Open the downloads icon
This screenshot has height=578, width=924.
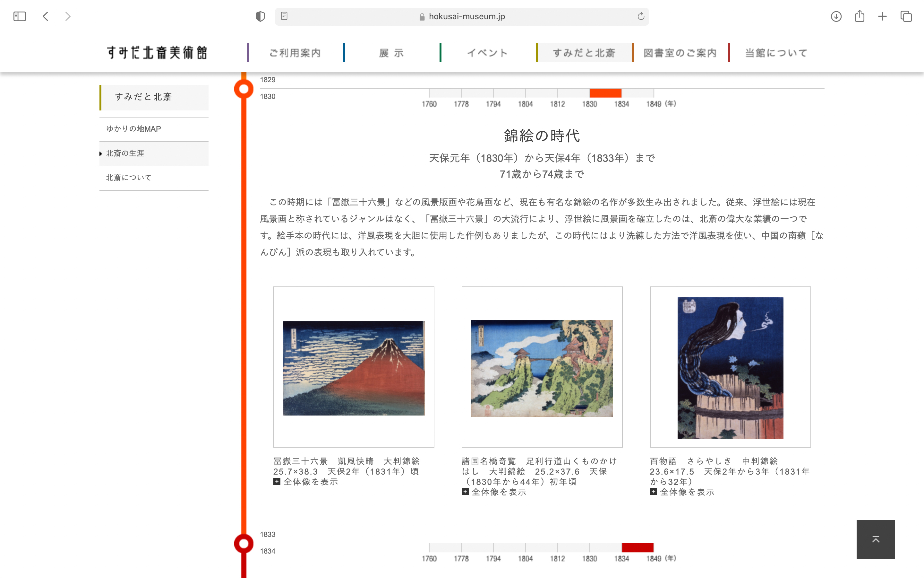point(836,16)
